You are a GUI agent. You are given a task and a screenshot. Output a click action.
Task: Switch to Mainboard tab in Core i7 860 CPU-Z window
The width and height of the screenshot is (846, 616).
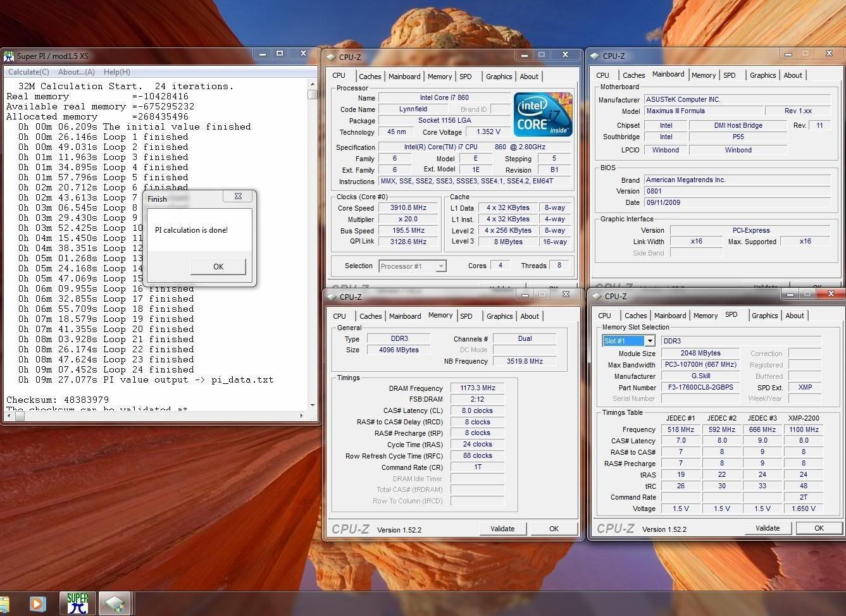[404, 77]
